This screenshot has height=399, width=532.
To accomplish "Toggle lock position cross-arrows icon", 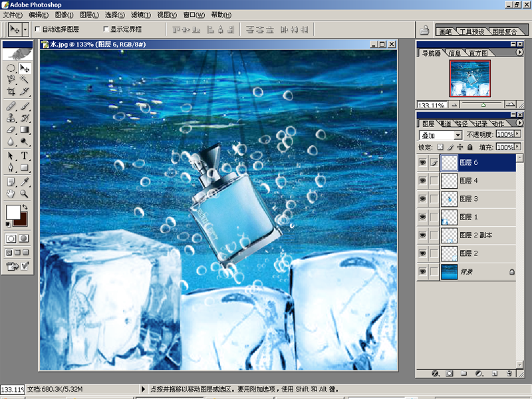I will 460,147.
